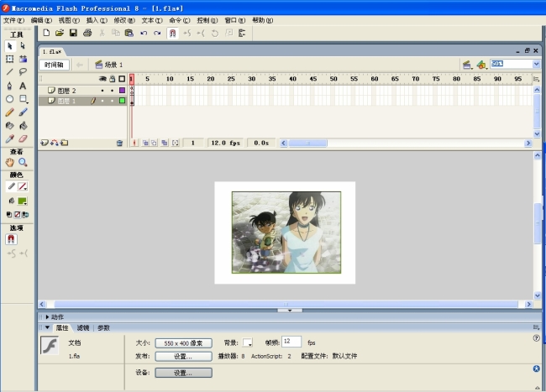Click the Open file toolbar icon
The image size is (546, 392).
[x=60, y=33]
